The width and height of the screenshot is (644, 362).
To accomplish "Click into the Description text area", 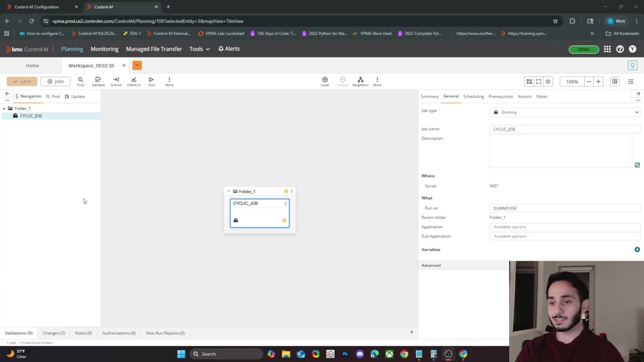I will tap(560, 151).
